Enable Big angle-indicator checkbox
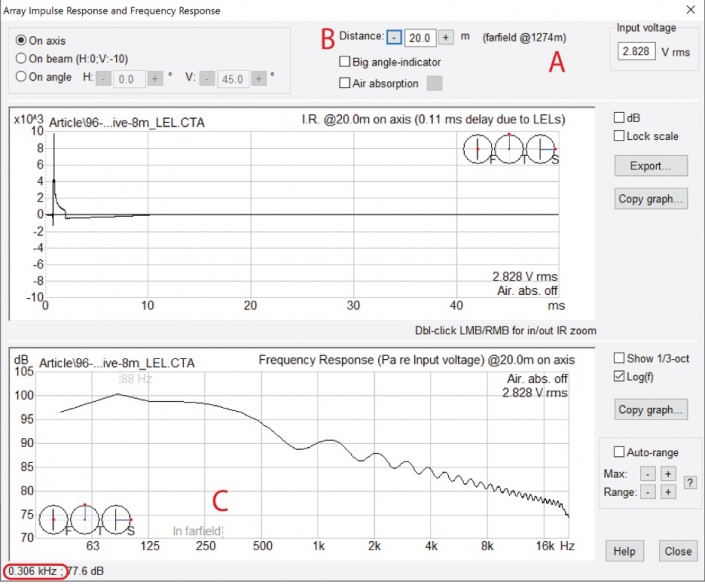Screen dimensions: 705x584 (346, 62)
